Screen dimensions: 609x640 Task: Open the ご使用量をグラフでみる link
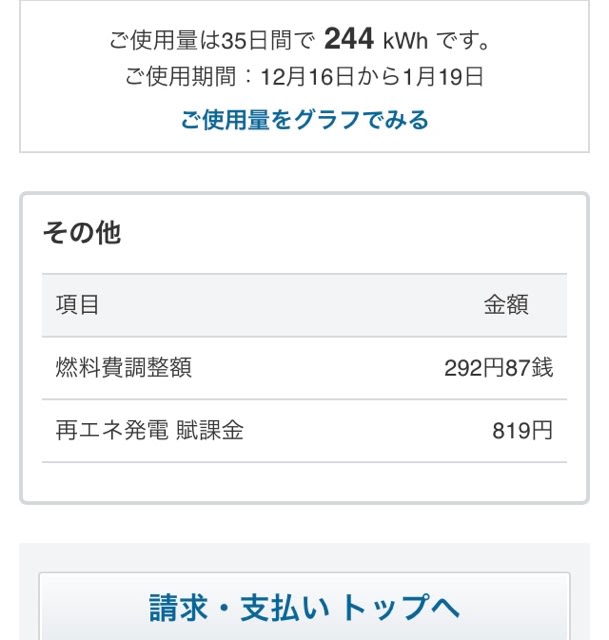point(304,120)
